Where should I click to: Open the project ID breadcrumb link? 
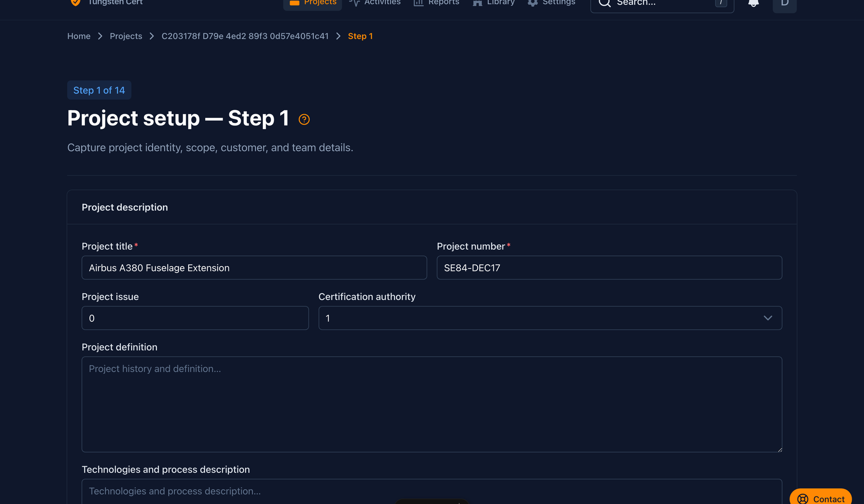245,36
